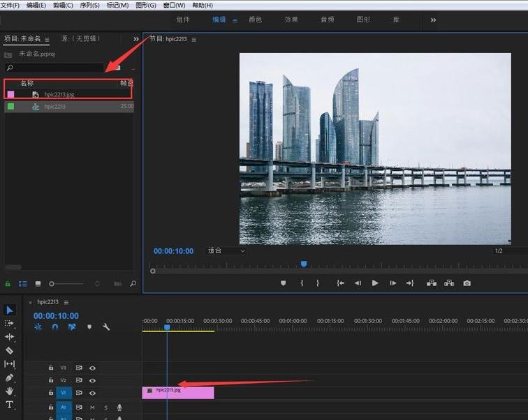Pick the Track Select Forward tool
Viewport: 528px width, 420px height.
tap(10, 324)
